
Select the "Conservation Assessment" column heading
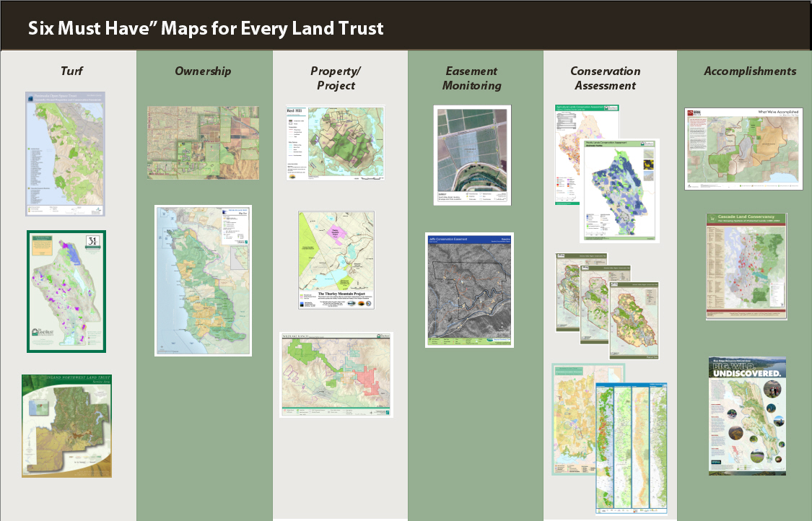click(x=606, y=78)
